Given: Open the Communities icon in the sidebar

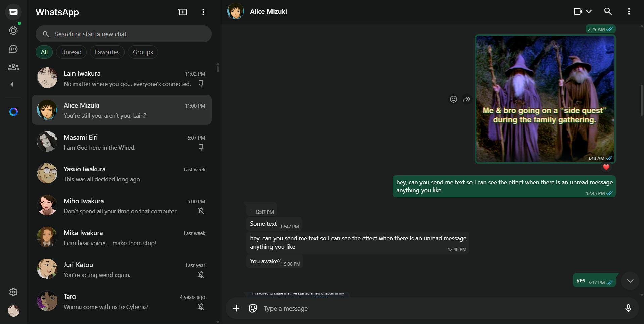Looking at the screenshot, I should [x=13, y=67].
